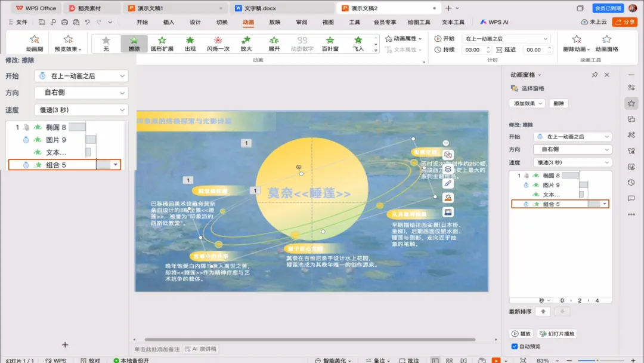Click the Save icon in quick toolbar
The image size is (644, 363).
(x=42, y=22)
